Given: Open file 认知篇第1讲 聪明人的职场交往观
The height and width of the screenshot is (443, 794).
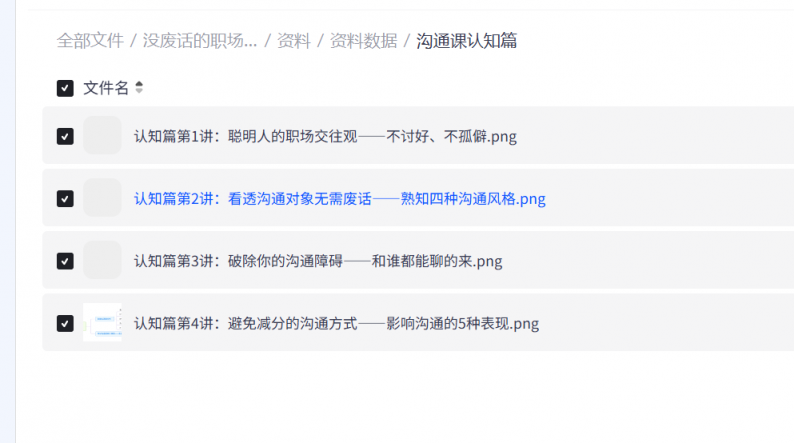Looking at the screenshot, I should 325,136.
